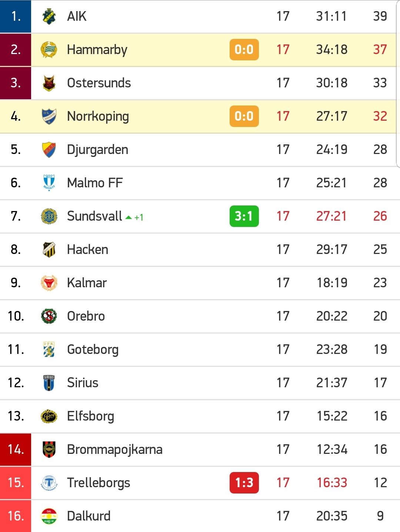Click the Sirius club crest
The width and height of the screenshot is (400, 532).
[x=49, y=383]
